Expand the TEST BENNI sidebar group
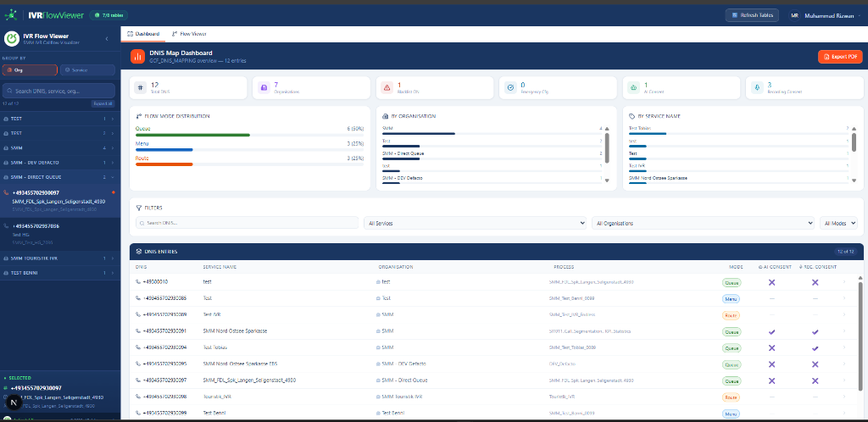 (x=60, y=273)
